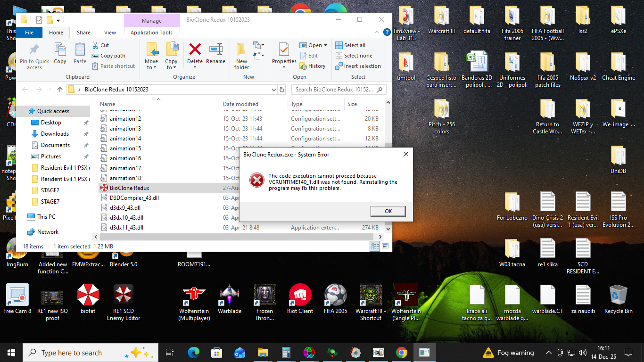644x362 pixels.
Task: Open File Explorer from the taskbar
Action: click(263, 353)
